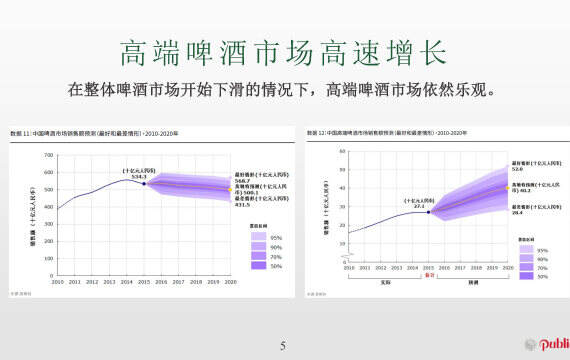Click the source note below figure 12
This screenshot has height=360, width=570.
click(316, 294)
